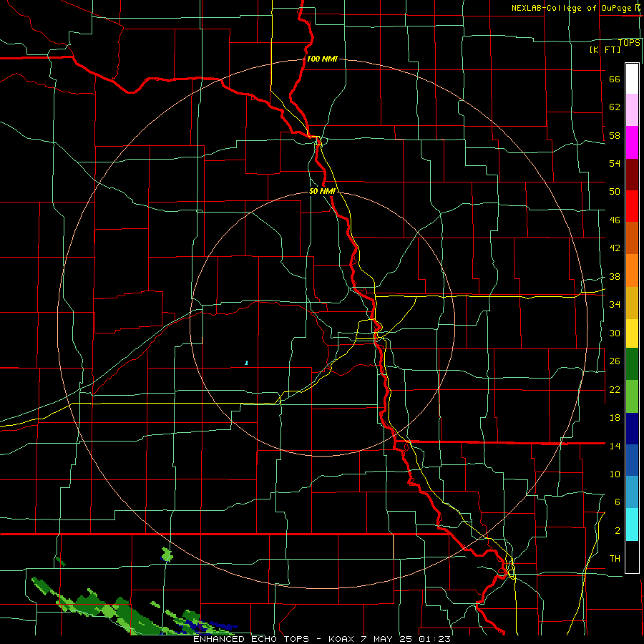Click the 'KOAX' station identifier in caption
Viewport: 644px width, 644px height.
[343, 639]
